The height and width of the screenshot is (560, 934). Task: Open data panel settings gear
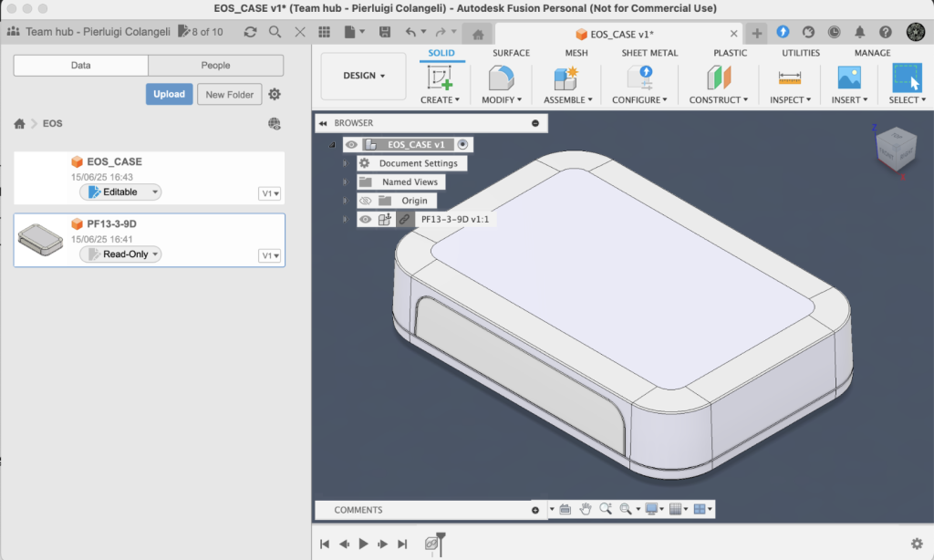274,94
